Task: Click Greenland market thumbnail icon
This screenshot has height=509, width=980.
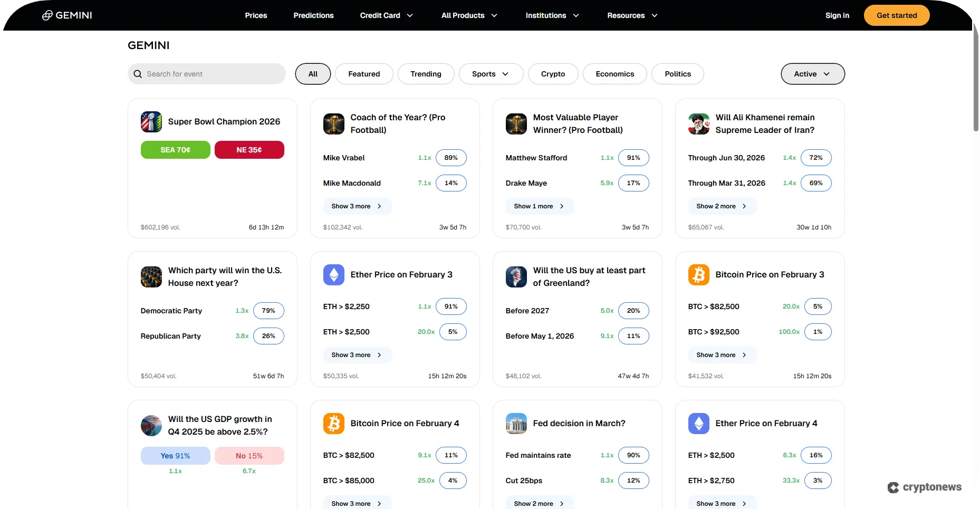Action: [x=516, y=277]
